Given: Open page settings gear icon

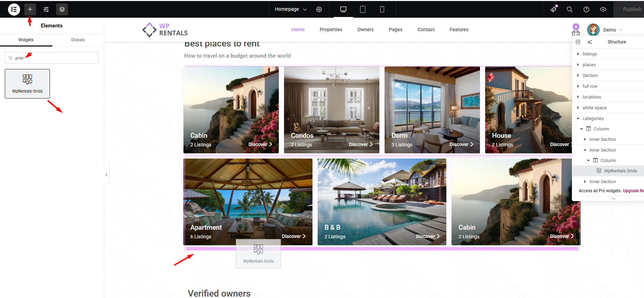Looking at the screenshot, I should click(x=319, y=9).
